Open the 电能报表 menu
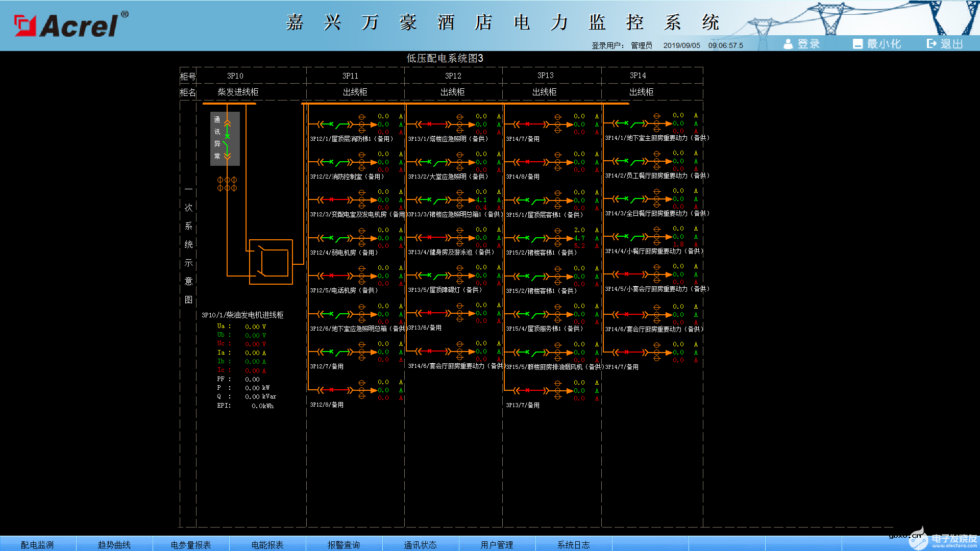This screenshot has width=980, height=551. pos(267,544)
